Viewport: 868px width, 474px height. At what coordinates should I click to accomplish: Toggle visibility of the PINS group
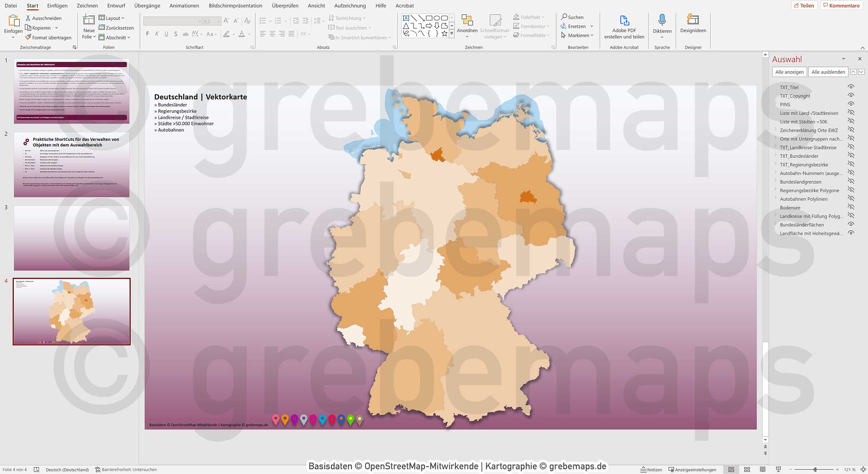pyautogui.click(x=851, y=104)
